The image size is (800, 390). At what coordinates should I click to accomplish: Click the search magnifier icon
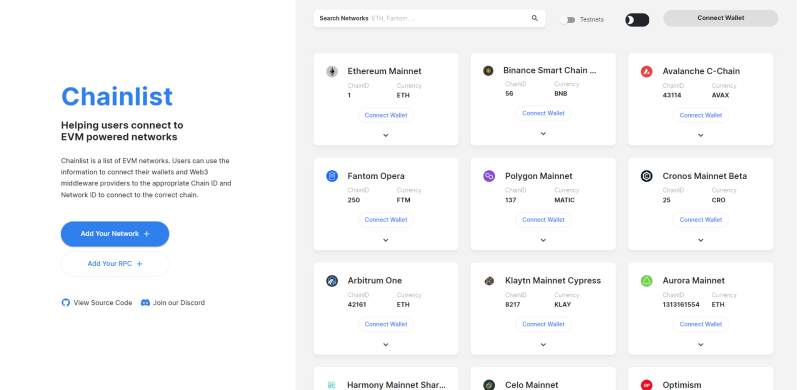pyautogui.click(x=535, y=18)
